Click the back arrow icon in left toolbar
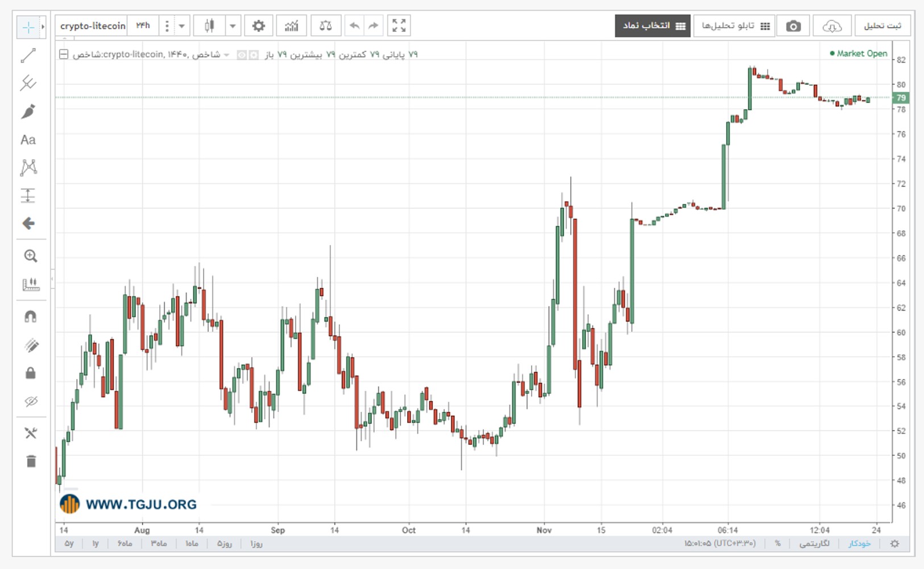 pyautogui.click(x=28, y=223)
